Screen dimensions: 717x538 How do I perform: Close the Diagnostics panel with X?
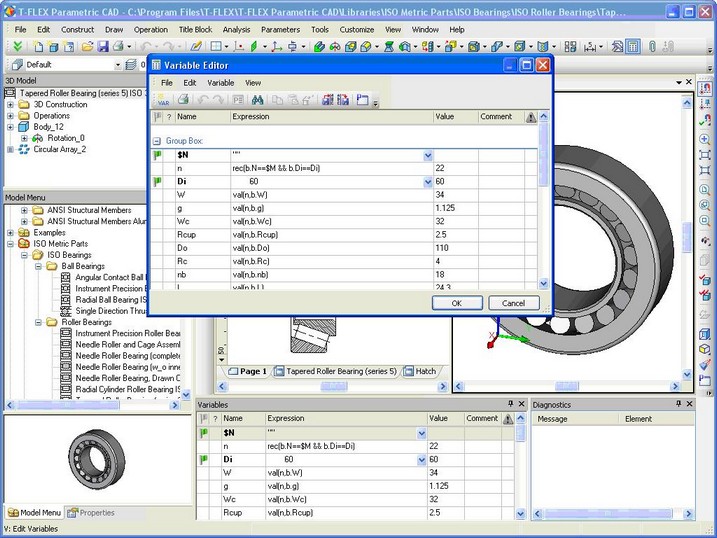pyautogui.click(x=689, y=404)
